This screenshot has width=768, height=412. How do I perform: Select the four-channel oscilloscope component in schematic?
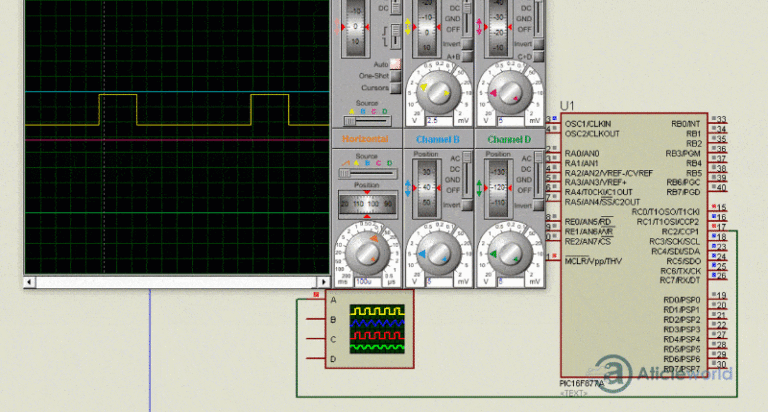click(369, 329)
